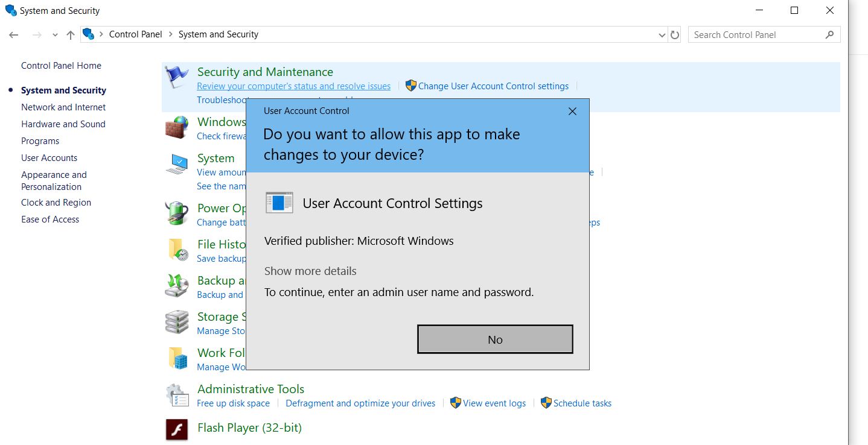Screen dimensions: 868x445
Task: Click the User Account Control Settings app icon
Action: click(x=279, y=203)
